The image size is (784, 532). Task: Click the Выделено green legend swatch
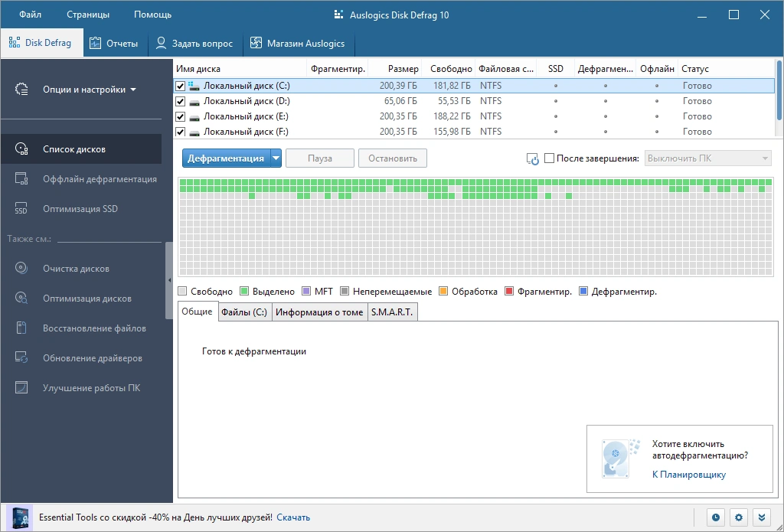(x=244, y=292)
